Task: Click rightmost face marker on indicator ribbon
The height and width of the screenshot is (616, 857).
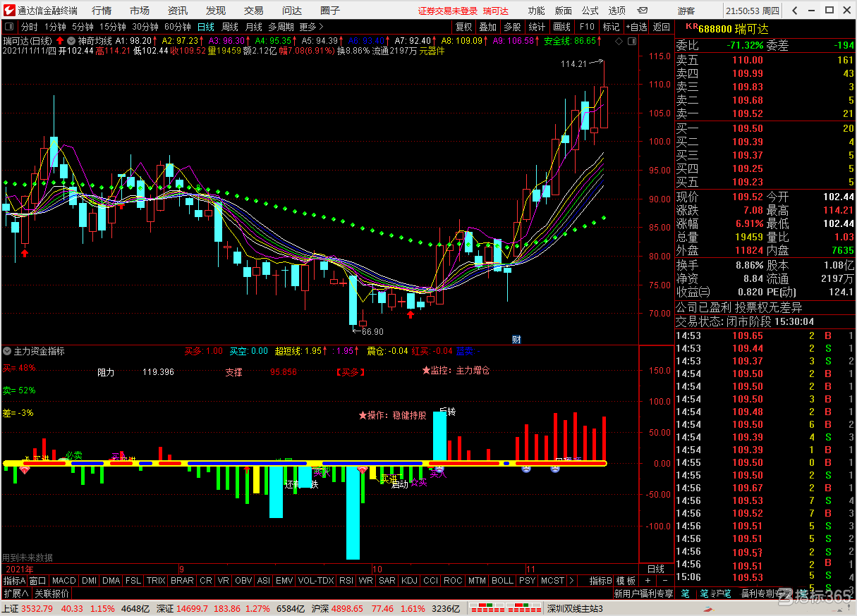Action: click(x=554, y=469)
